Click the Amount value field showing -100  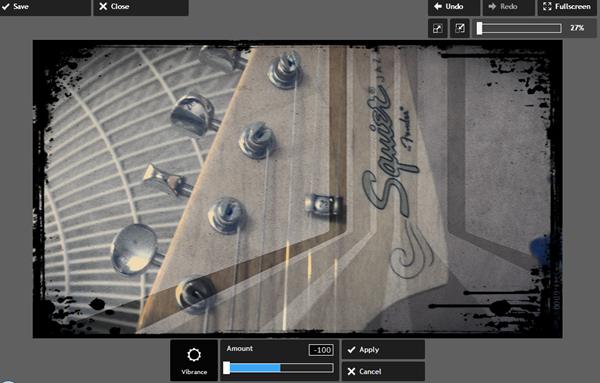(321, 350)
